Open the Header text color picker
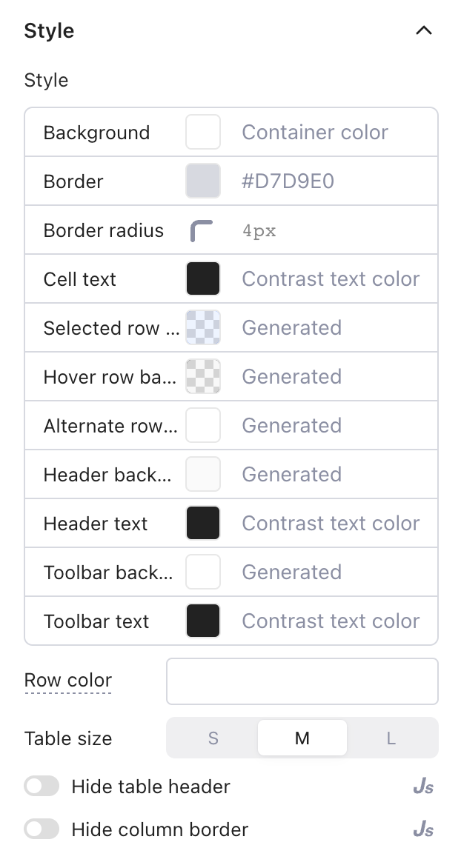Viewport: 461px width, 868px height. (x=203, y=523)
